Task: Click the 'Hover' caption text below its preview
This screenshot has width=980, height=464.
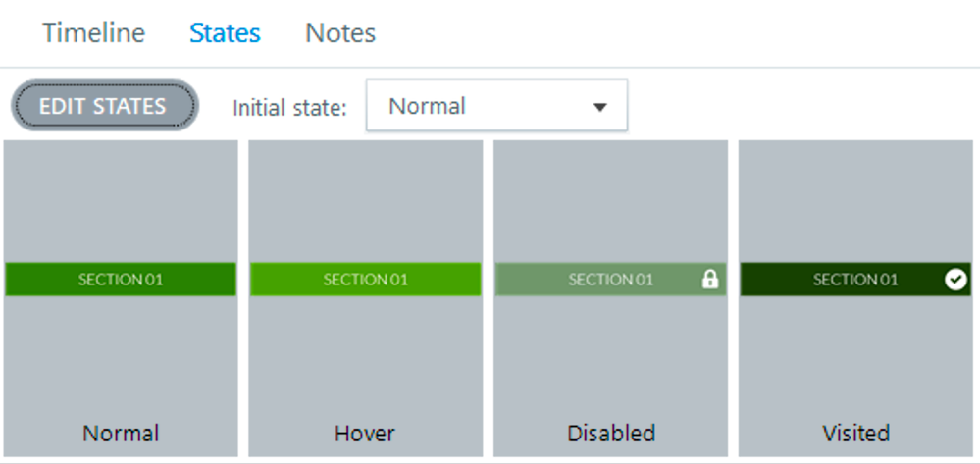Action: click(365, 433)
